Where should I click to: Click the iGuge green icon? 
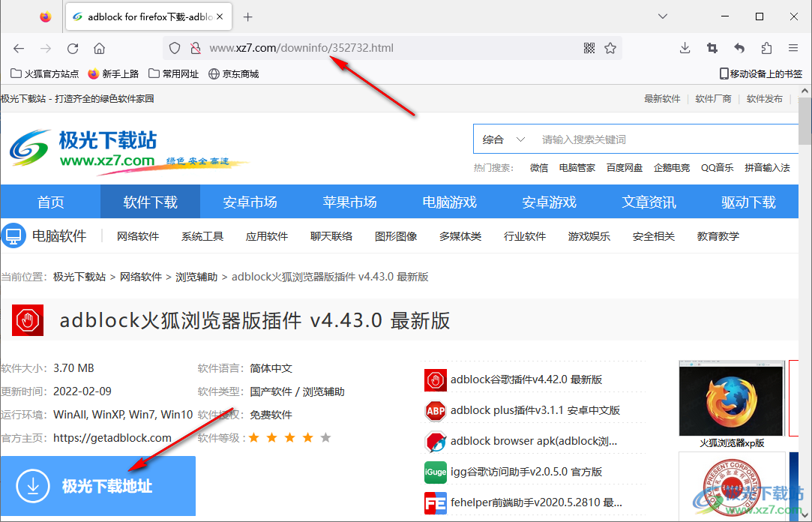pyautogui.click(x=435, y=472)
